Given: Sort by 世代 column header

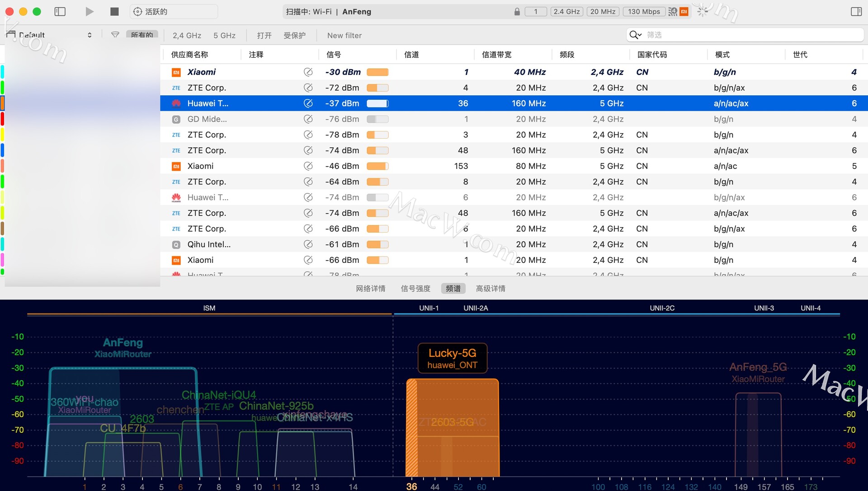Looking at the screenshot, I should (x=800, y=55).
